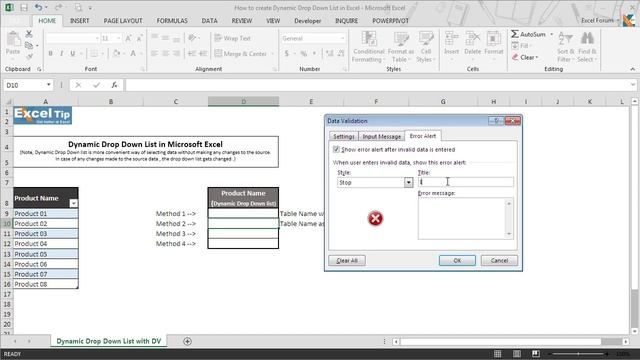This screenshot has width=640, height=360.
Task: Switch to Input Message tab in dialog
Action: 382,136
